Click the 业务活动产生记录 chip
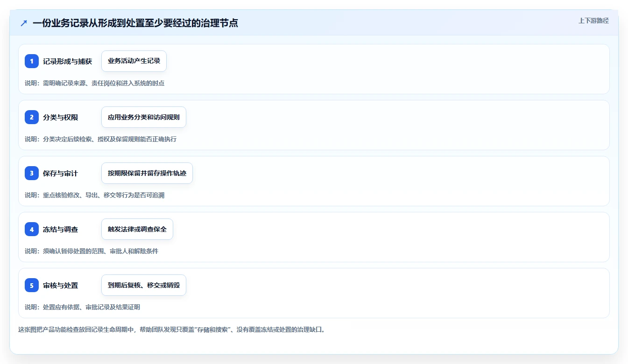This screenshot has width=628, height=364. 134,61
